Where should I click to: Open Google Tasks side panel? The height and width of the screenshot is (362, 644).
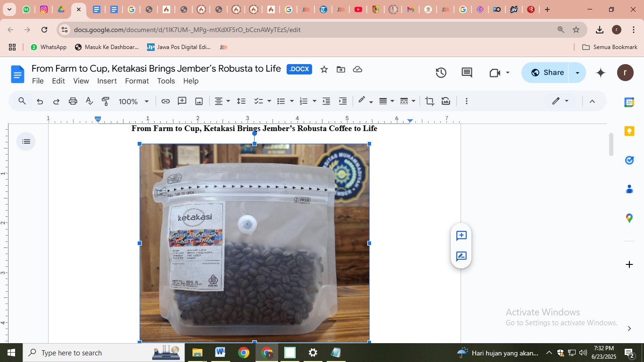coord(629,160)
